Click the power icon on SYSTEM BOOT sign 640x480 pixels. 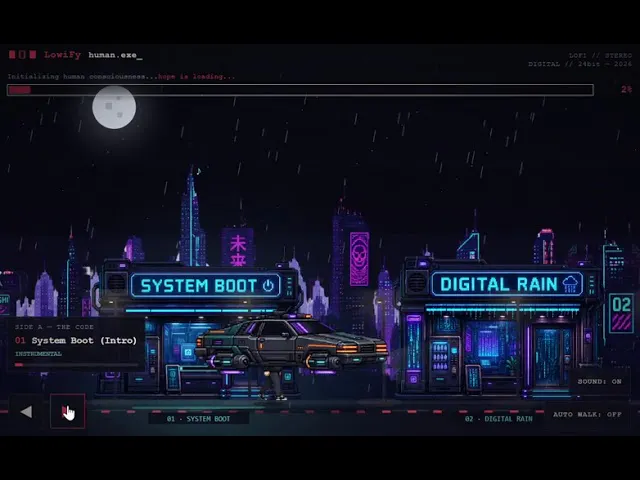coord(268,285)
